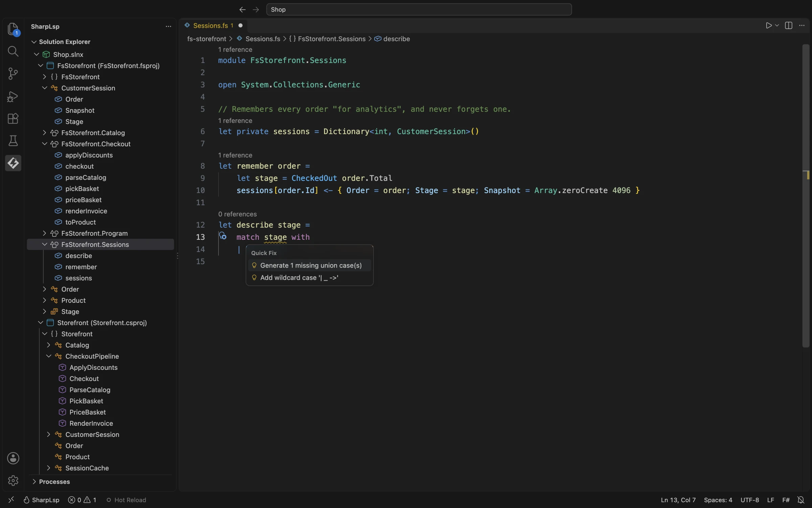Open the Run and Debug view icon

(13, 97)
